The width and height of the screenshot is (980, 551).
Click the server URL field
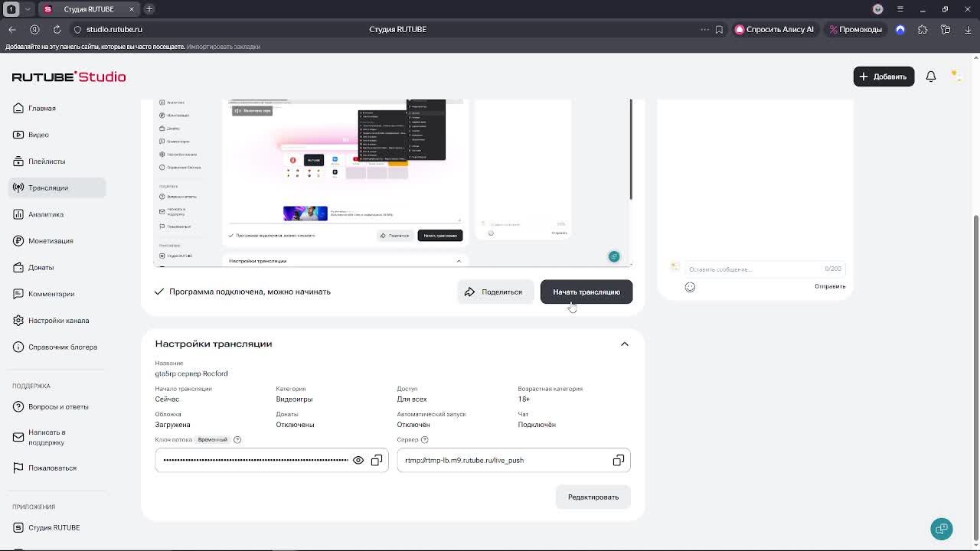click(x=514, y=460)
